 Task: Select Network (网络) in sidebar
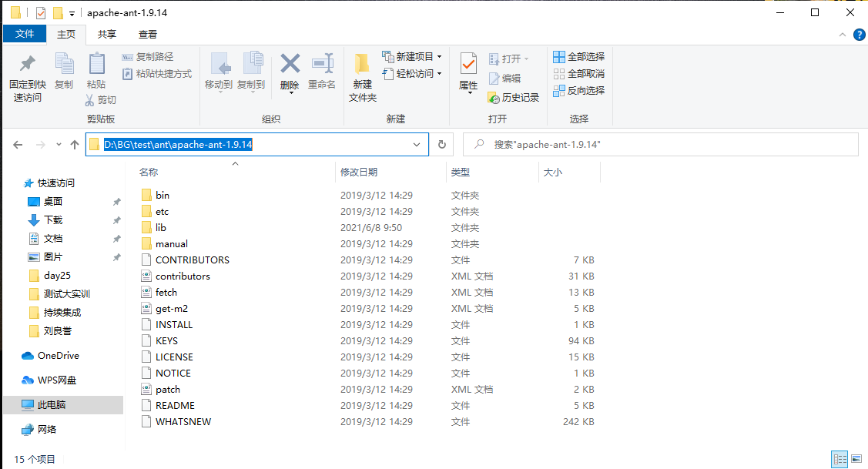tap(39, 429)
